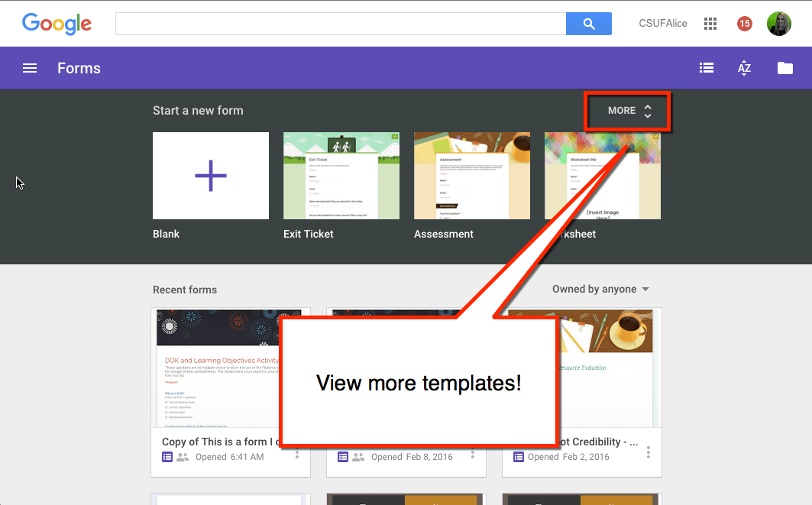Click the 'Exit Ticket' template label
Screen dimensions: 812x505
(x=308, y=234)
